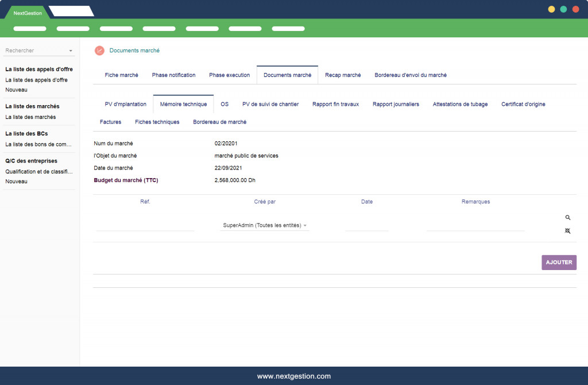The height and width of the screenshot is (385, 588).
Task: Click the green window control dot
Action: tap(563, 9)
